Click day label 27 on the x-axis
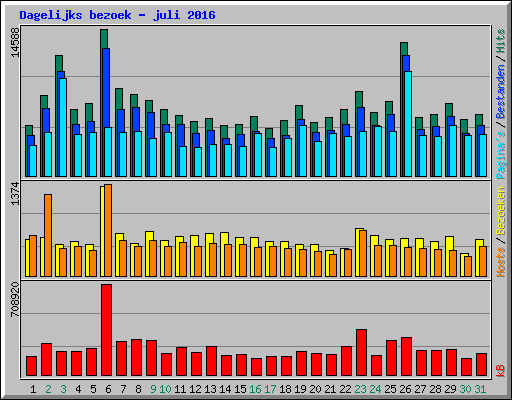The height and width of the screenshot is (400, 512). click(x=420, y=389)
